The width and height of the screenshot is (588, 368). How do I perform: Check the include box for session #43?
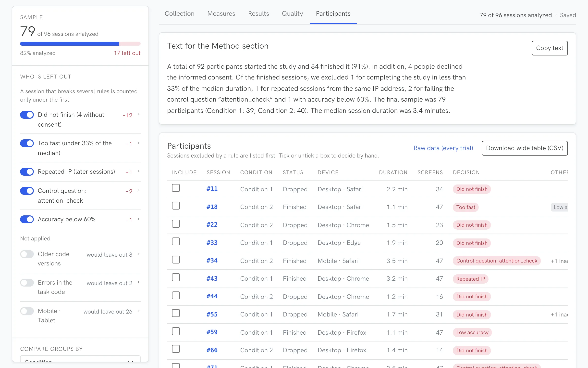click(x=176, y=277)
